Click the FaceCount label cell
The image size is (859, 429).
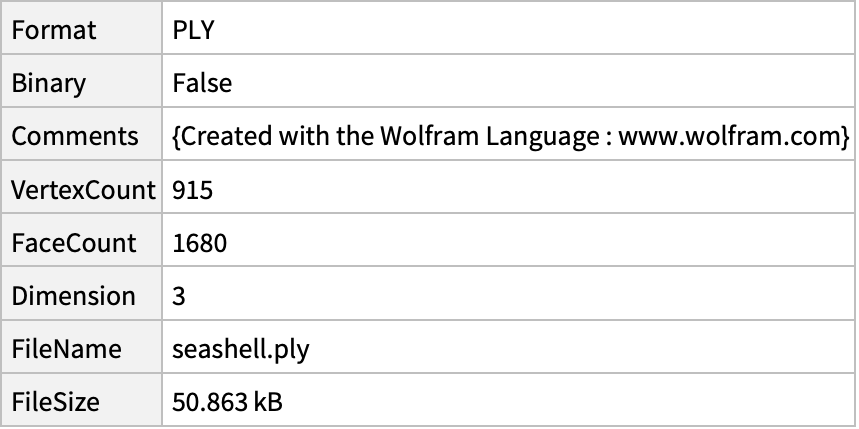(82, 241)
